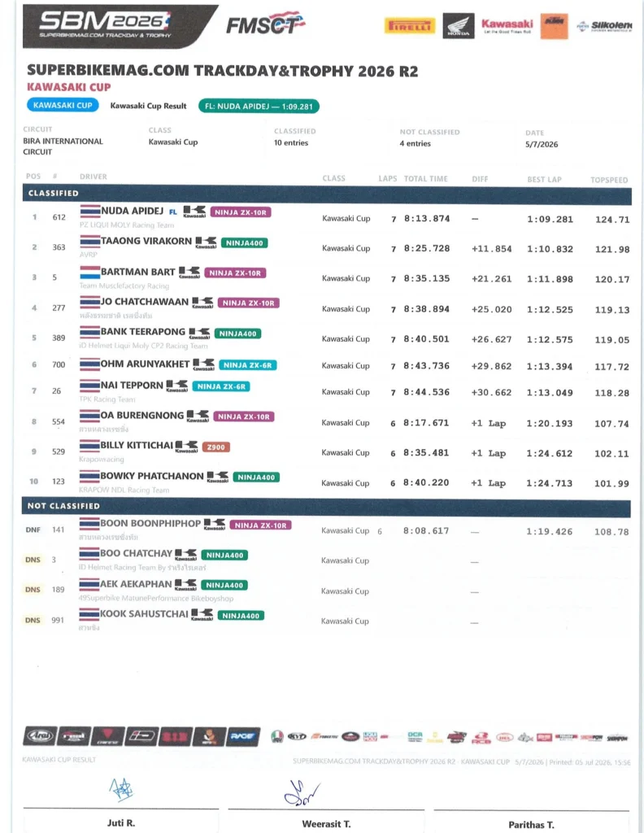Click the BEST LAP column header
The width and height of the screenshot is (644, 833).
click(x=544, y=180)
